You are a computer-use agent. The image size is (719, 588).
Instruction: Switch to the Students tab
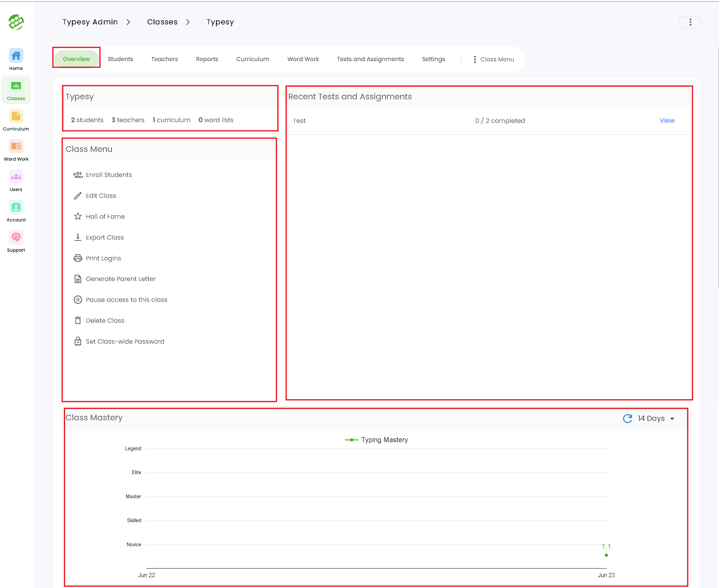tap(120, 59)
